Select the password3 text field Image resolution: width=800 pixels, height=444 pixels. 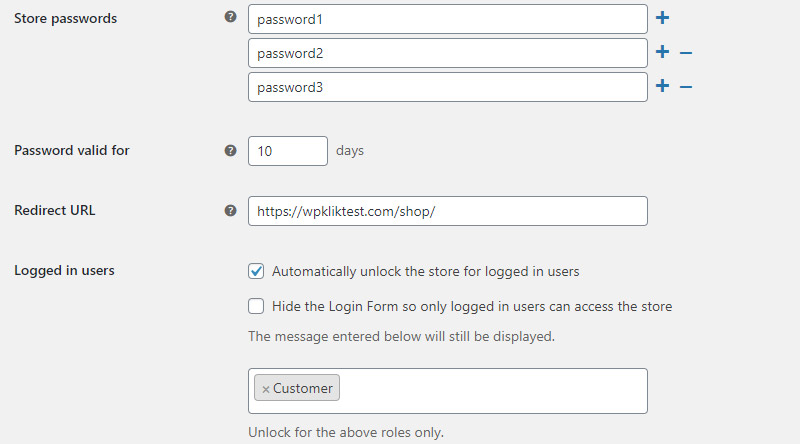[448, 87]
